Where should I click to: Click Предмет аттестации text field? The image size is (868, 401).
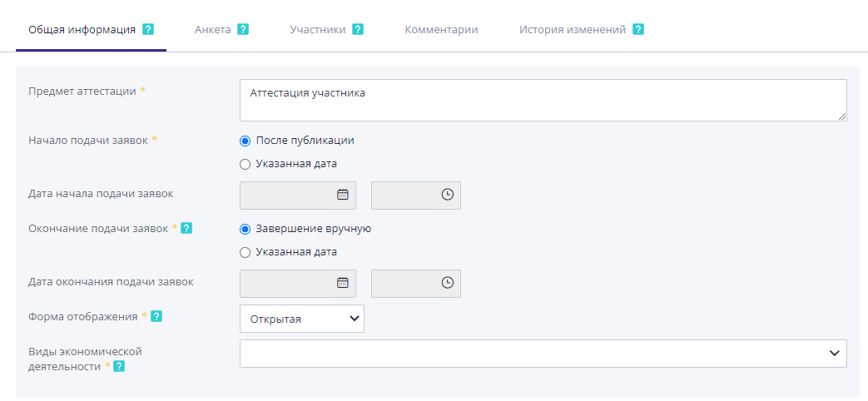(x=543, y=101)
